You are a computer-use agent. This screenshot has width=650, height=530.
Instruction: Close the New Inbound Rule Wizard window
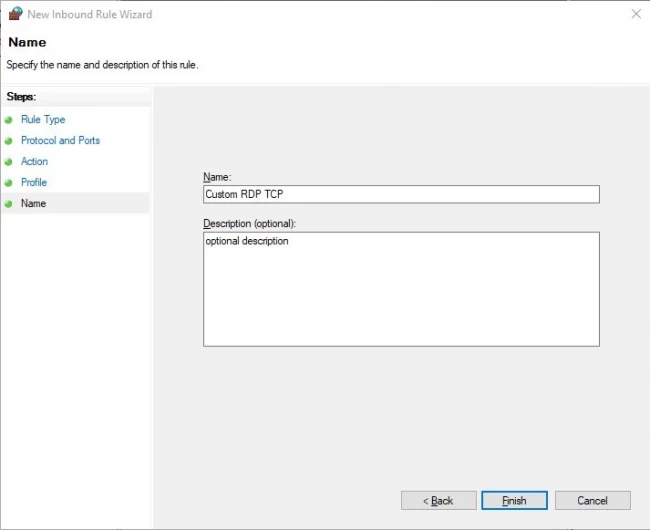(x=636, y=14)
